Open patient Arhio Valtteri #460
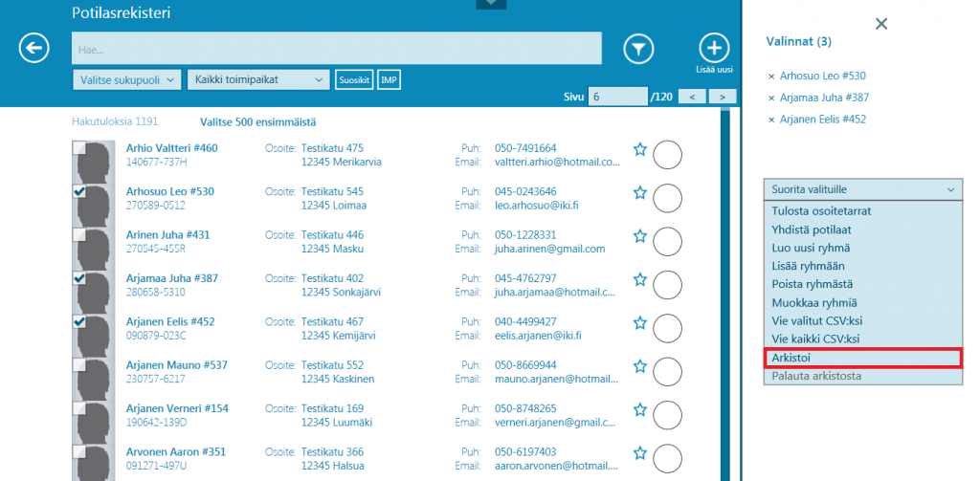Screen dimensions: 980x481 (172, 148)
